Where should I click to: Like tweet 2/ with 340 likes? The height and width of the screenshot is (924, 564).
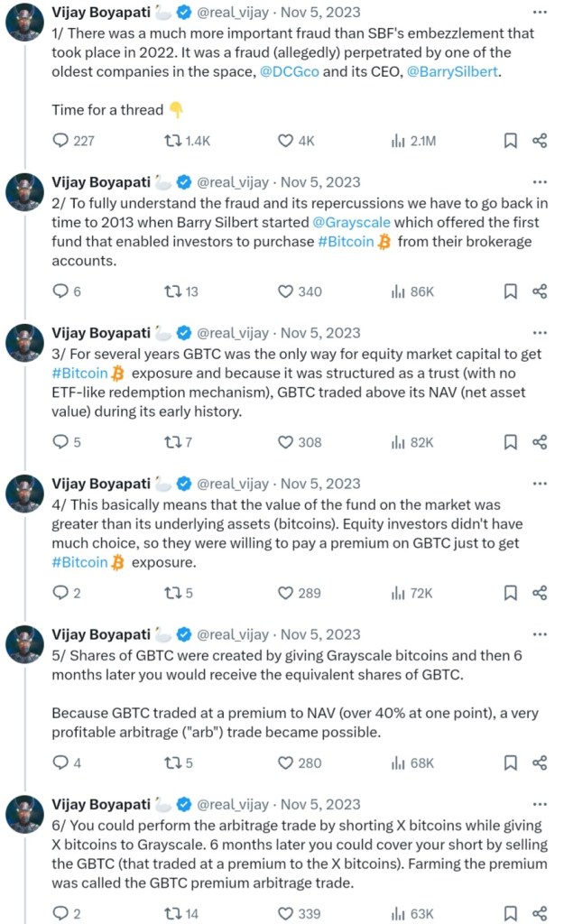285,291
